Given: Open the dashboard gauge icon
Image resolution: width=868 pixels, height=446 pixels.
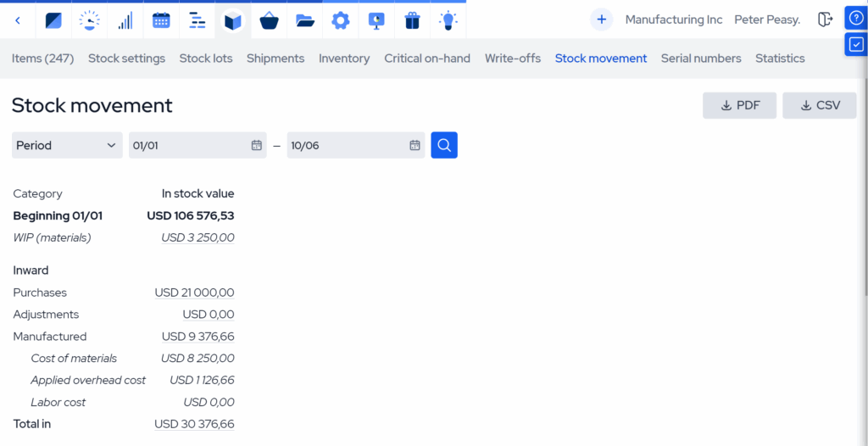Looking at the screenshot, I should point(89,20).
